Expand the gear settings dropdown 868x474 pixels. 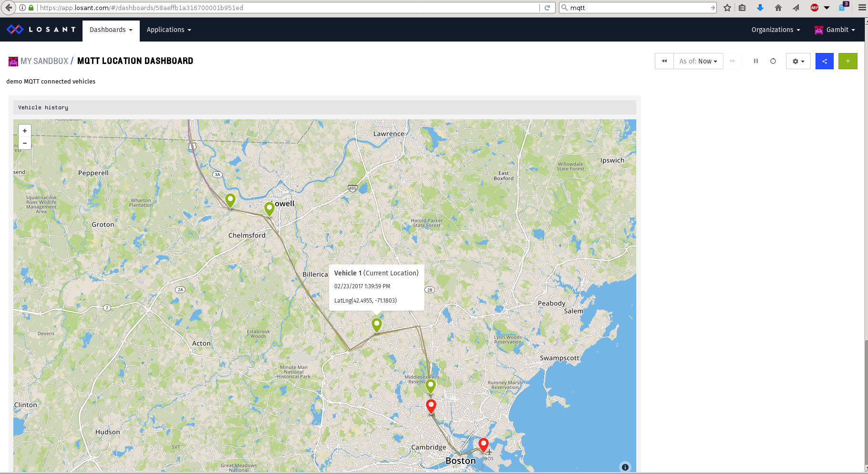798,61
